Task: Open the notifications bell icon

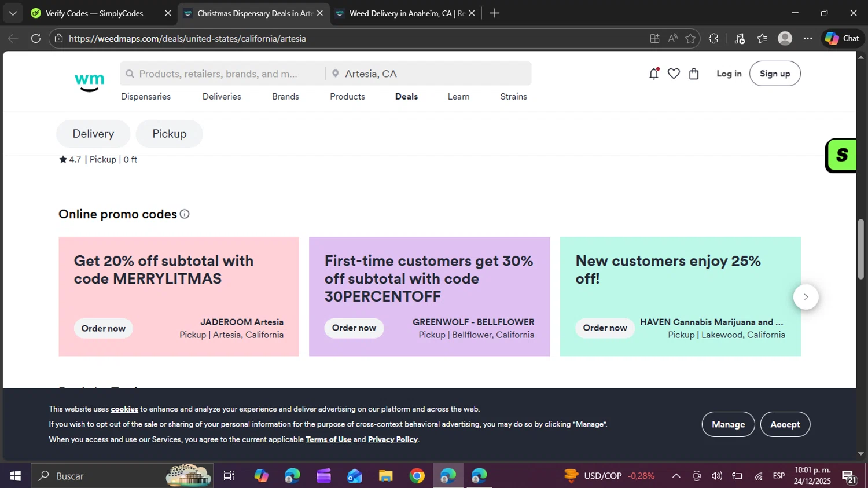Action: 654,74
